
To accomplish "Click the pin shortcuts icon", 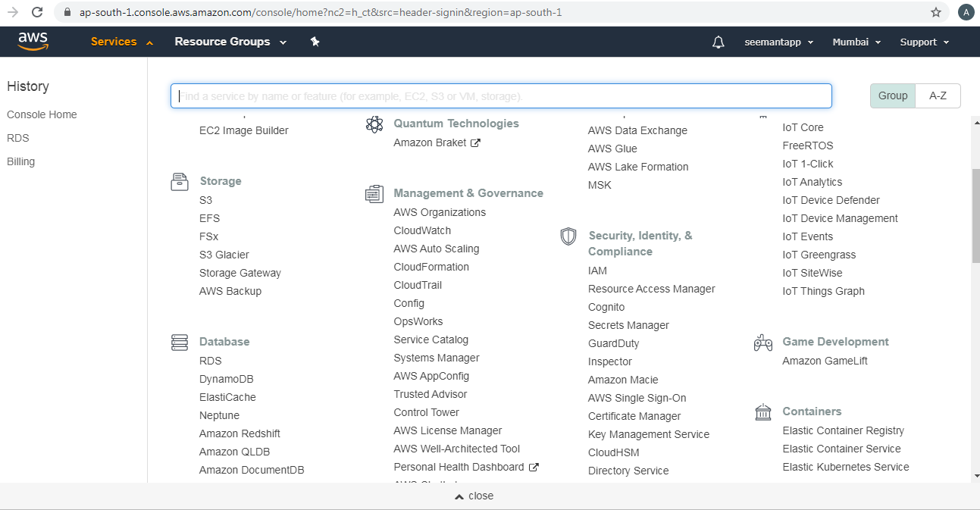I will 315,42.
